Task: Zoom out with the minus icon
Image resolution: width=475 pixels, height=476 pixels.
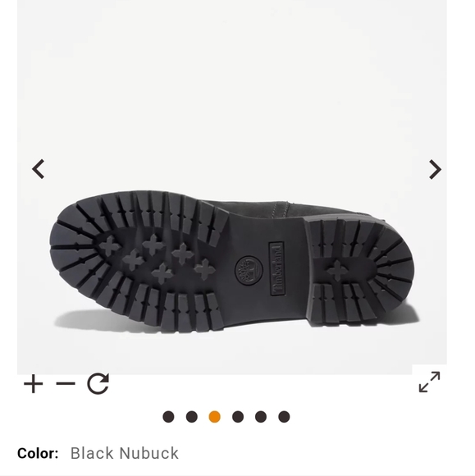Action: (66, 384)
